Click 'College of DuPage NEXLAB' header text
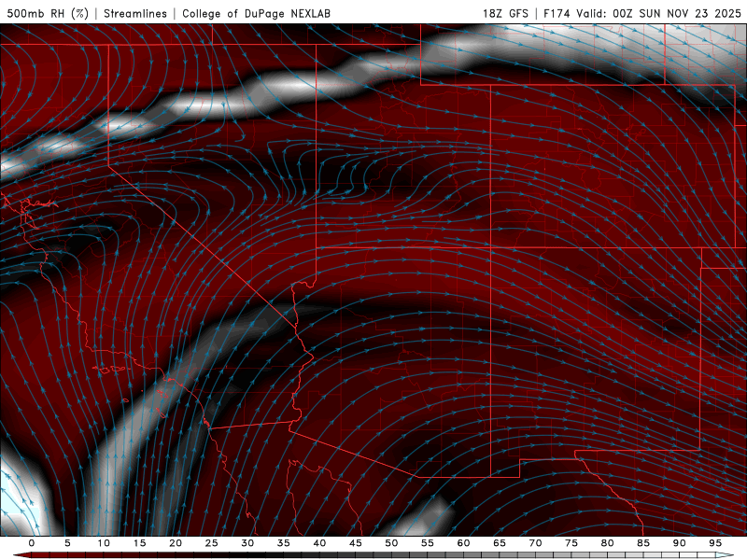Image resolution: width=747 pixels, height=560 pixels. pos(256,13)
